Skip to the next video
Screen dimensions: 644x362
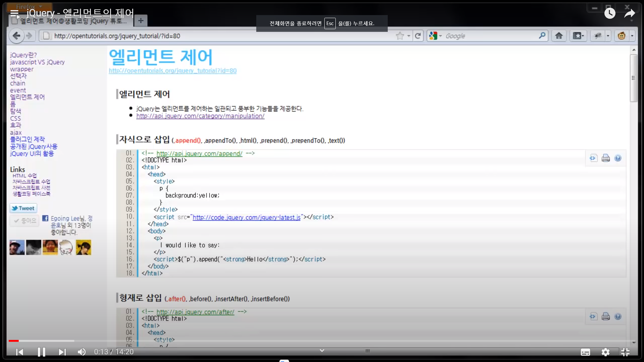(62, 352)
